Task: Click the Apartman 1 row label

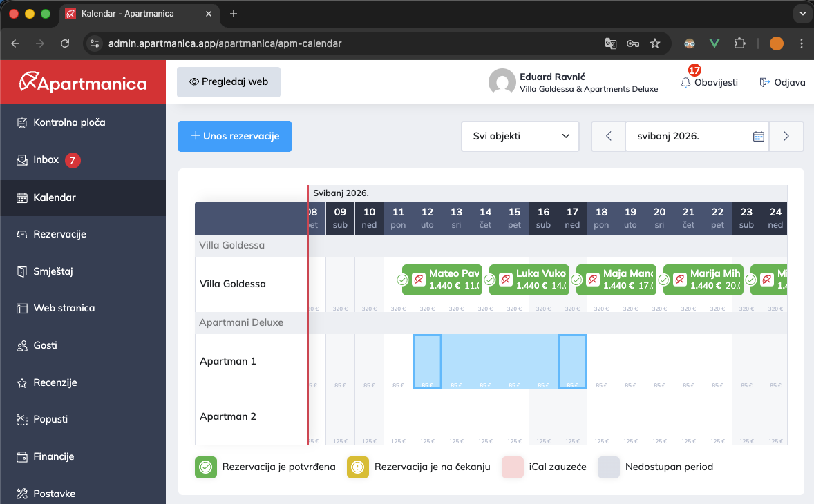Action: [x=228, y=361]
